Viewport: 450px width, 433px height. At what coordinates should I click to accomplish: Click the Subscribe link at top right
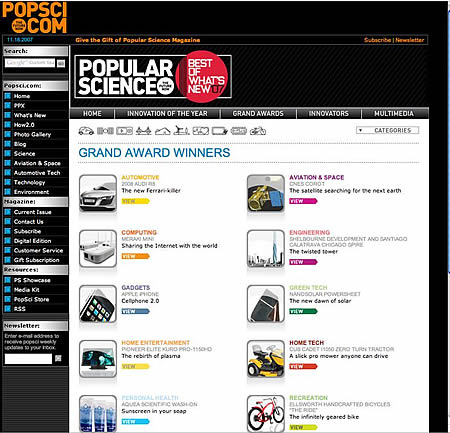377,40
